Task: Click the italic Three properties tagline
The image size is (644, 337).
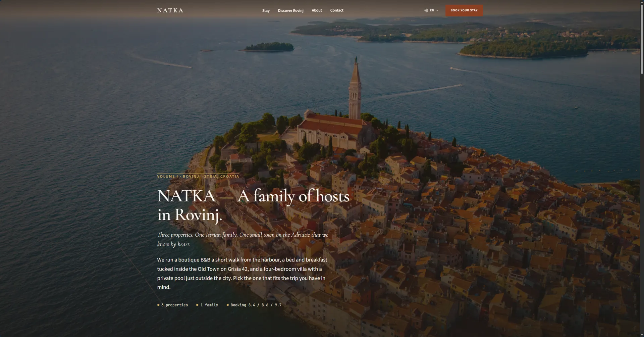Action: [x=243, y=239]
